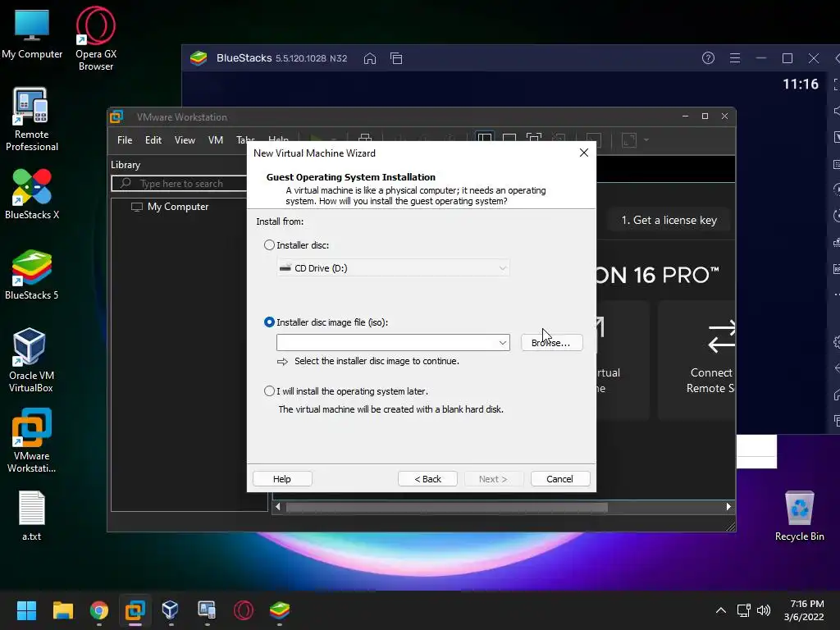Click VMware Workstation taskbar icon
The width and height of the screenshot is (840, 630).
[x=135, y=610]
